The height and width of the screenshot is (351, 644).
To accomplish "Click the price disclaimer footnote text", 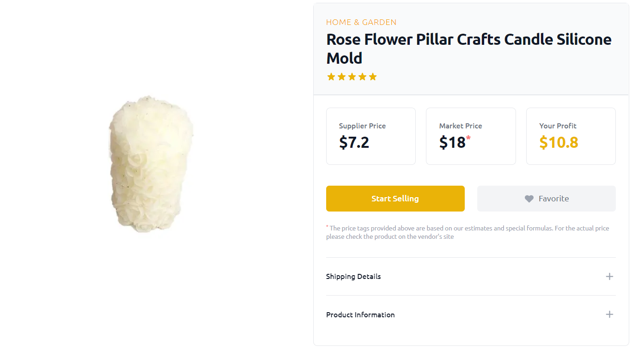I will pyautogui.click(x=468, y=232).
